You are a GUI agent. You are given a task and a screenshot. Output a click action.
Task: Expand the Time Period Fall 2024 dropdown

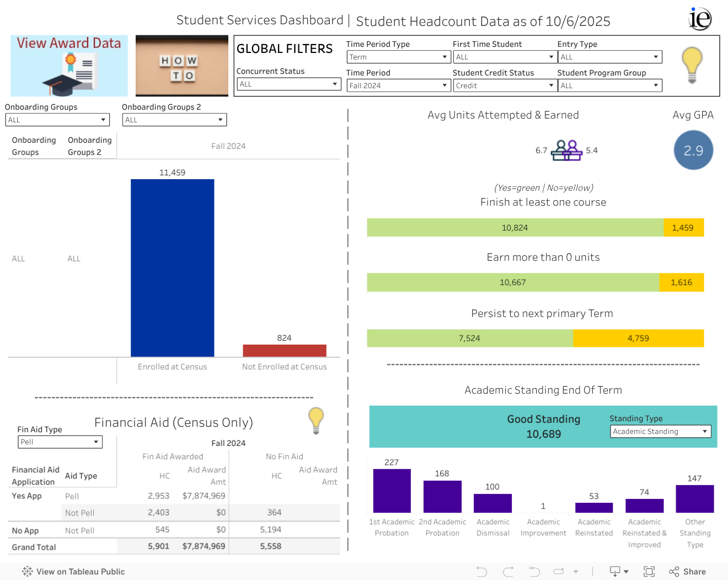point(399,85)
